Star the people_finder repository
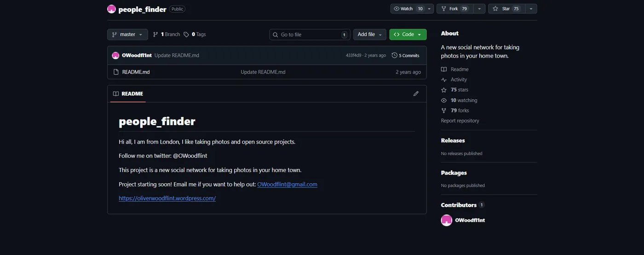644x255 pixels. pos(506,9)
